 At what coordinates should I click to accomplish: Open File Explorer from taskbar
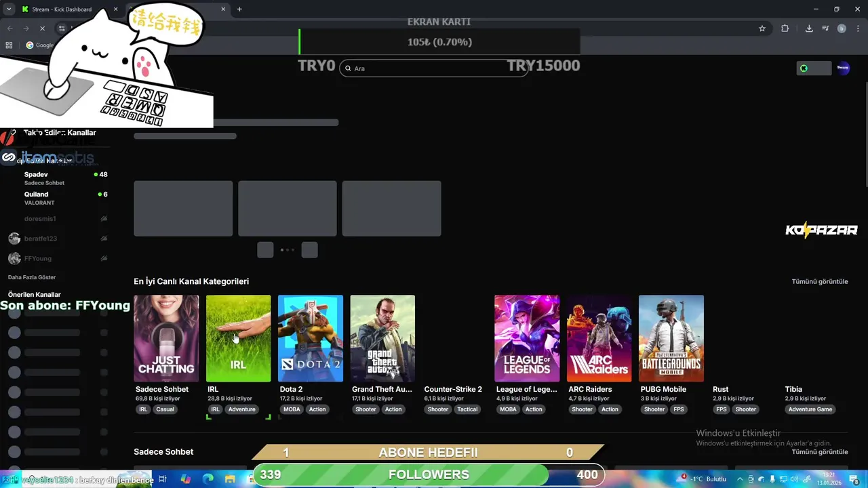click(230, 479)
